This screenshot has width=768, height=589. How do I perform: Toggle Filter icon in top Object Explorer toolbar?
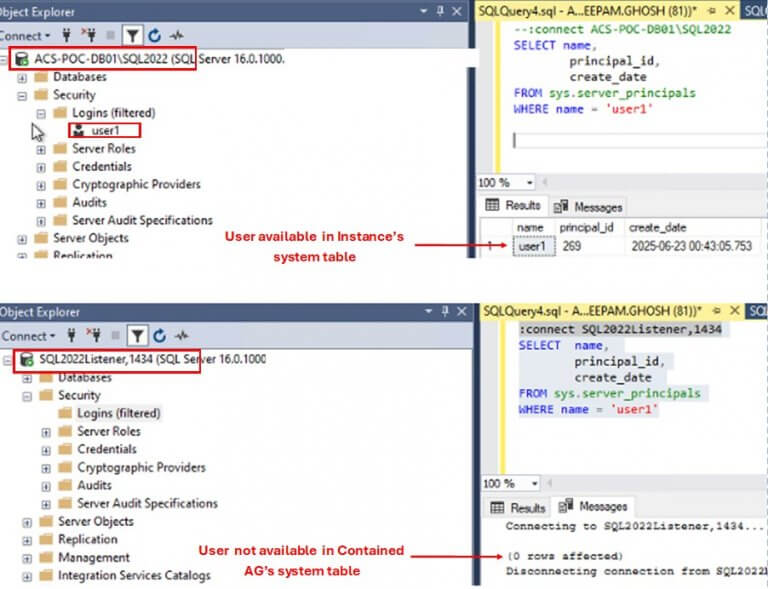tap(132, 35)
